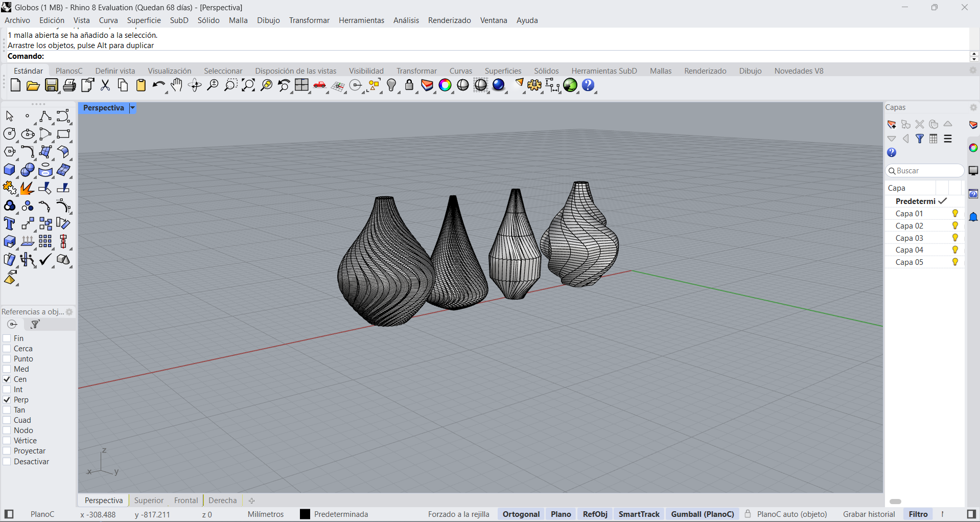Click the Pan view hand icon
This screenshot has height=522, width=980.
177,85
